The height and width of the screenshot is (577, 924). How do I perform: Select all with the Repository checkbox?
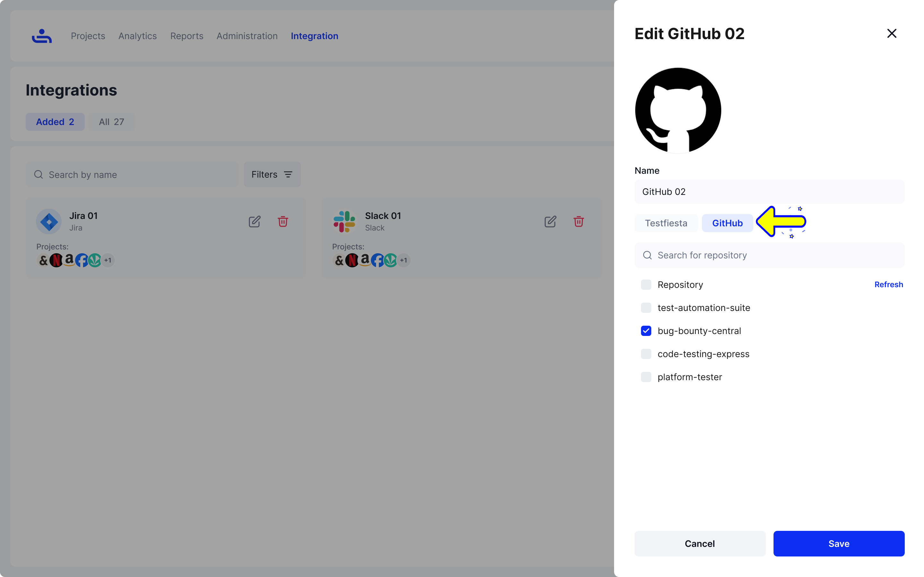click(646, 285)
